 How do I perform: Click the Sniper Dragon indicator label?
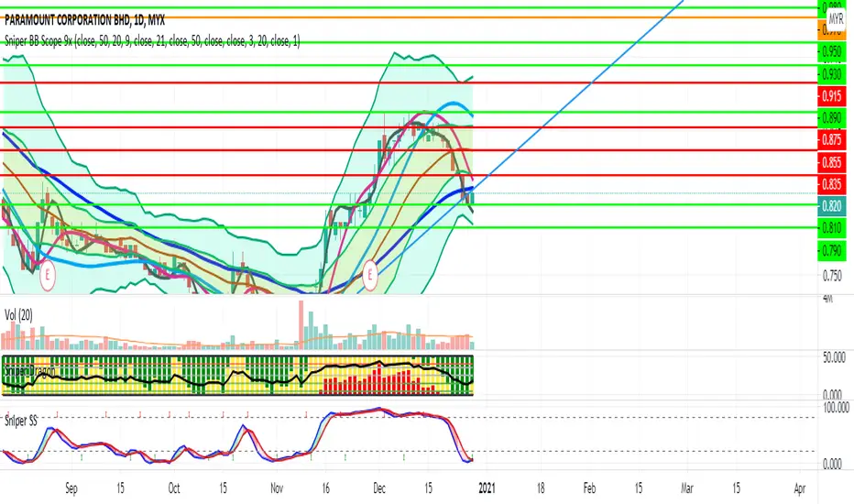pyautogui.click(x=29, y=371)
